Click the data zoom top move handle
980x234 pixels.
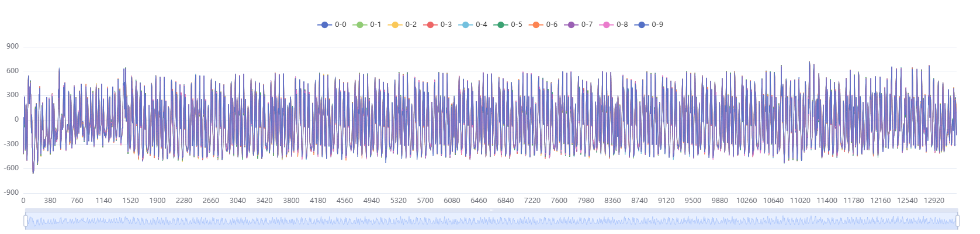491,210
